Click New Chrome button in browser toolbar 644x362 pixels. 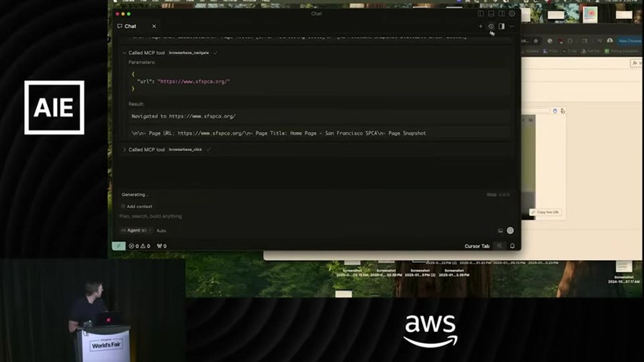(x=630, y=41)
